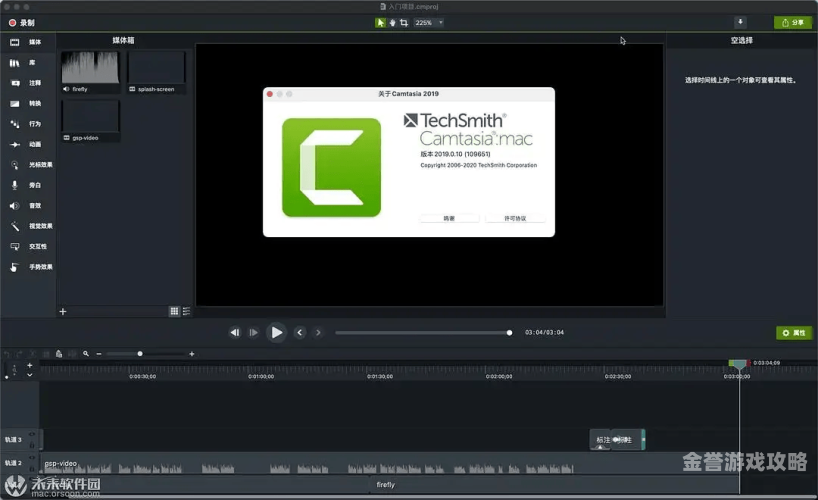Click the split icon in timeline toolbar
Image resolution: width=818 pixels, height=500 pixels.
pos(72,354)
